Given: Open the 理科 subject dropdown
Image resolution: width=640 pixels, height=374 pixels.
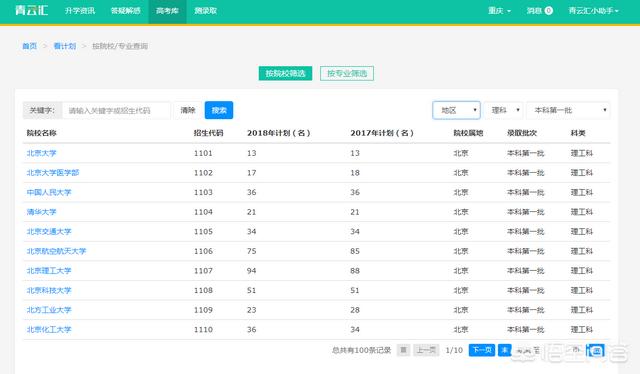Looking at the screenshot, I should coord(504,110).
